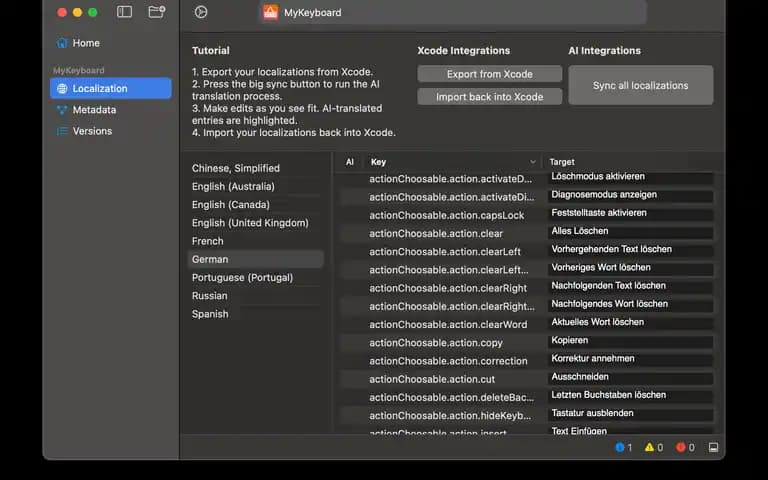Edit the Aktuelles Wort löschen field
768x480 pixels.
coord(630,322)
